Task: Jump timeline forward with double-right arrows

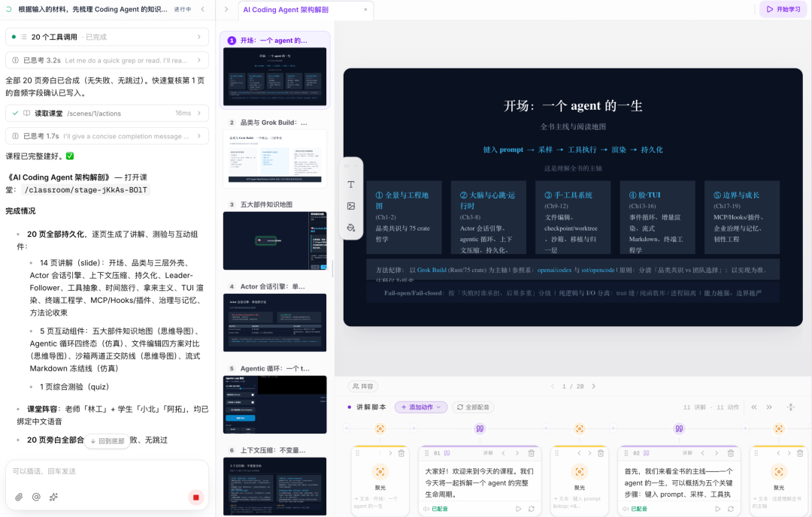Action: pos(769,407)
